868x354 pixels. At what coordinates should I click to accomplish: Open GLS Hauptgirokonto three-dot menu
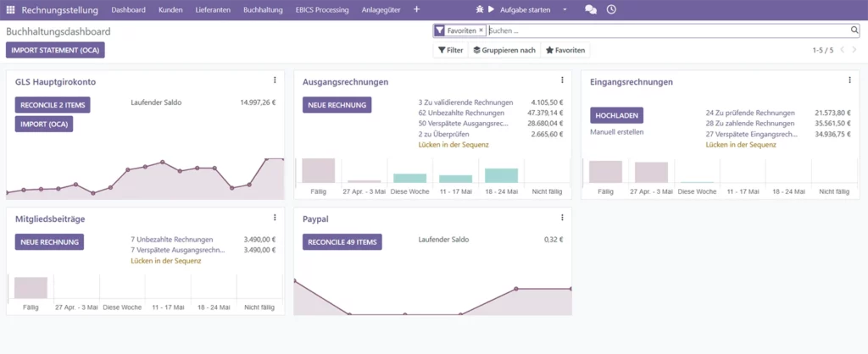[275, 80]
